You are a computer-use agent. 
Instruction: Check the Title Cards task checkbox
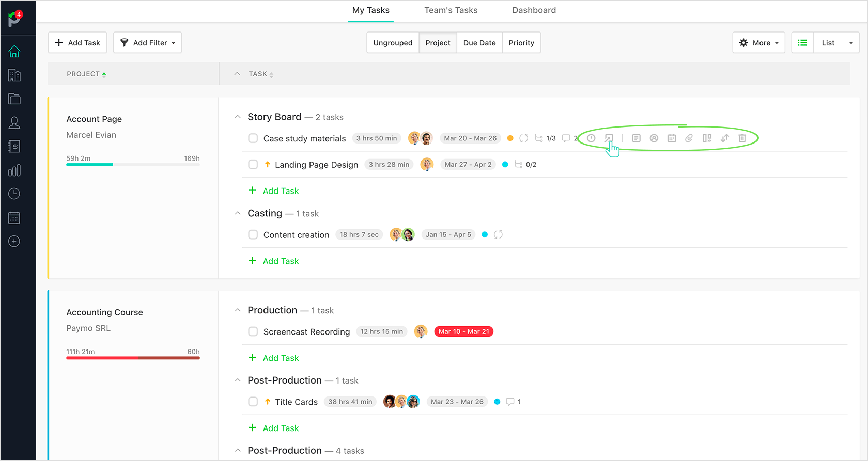[x=253, y=401]
